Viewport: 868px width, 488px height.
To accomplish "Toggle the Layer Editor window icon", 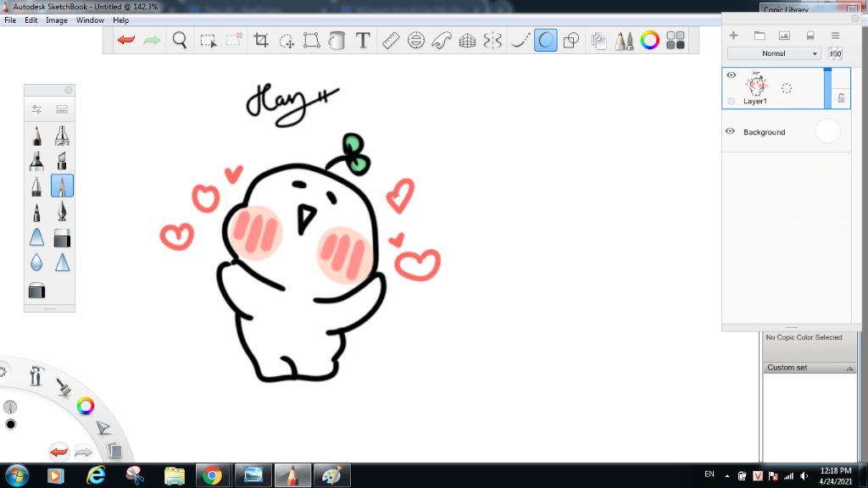I will click(x=598, y=41).
